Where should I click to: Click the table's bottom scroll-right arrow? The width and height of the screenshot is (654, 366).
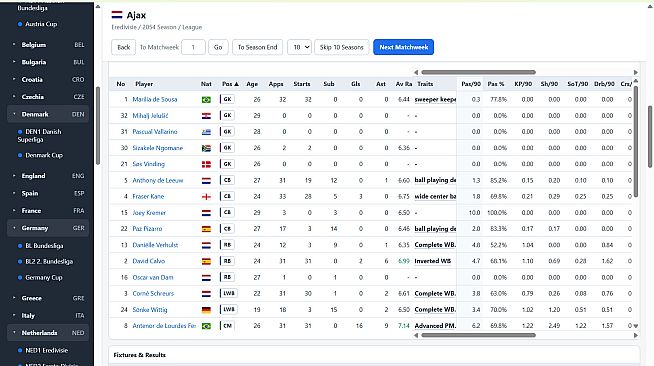point(636,335)
